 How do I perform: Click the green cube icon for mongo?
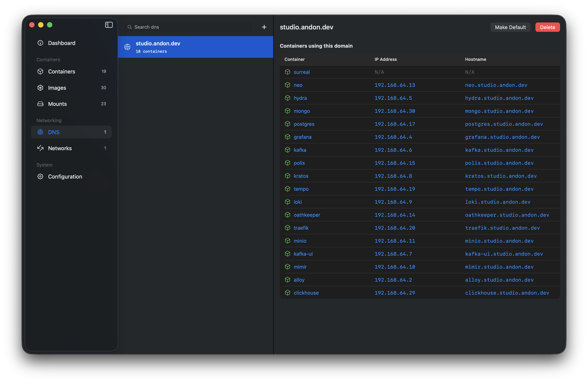click(x=287, y=111)
